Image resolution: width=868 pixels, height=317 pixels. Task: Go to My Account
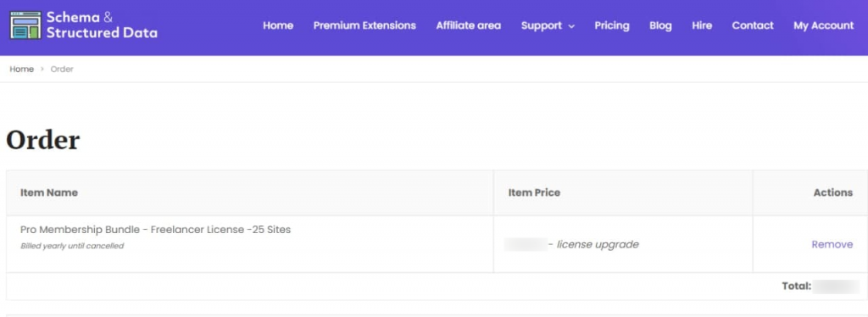click(x=824, y=25)
